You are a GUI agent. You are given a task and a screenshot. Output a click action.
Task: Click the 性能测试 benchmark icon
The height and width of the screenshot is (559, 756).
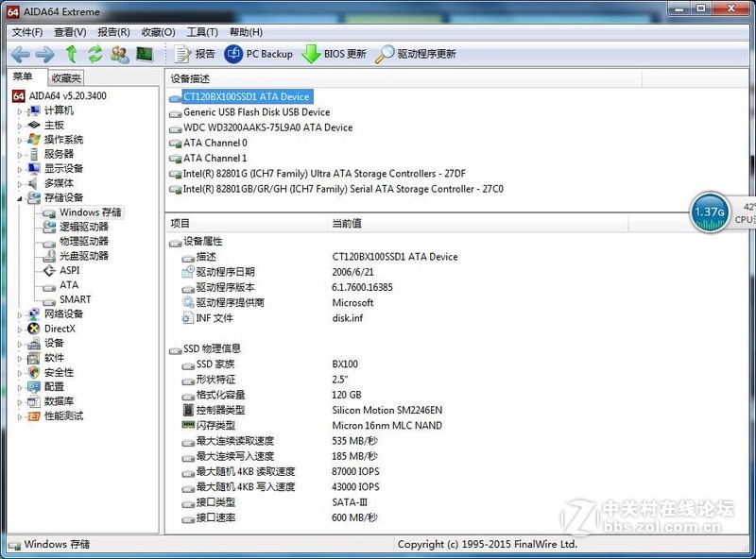click(34, 416)
